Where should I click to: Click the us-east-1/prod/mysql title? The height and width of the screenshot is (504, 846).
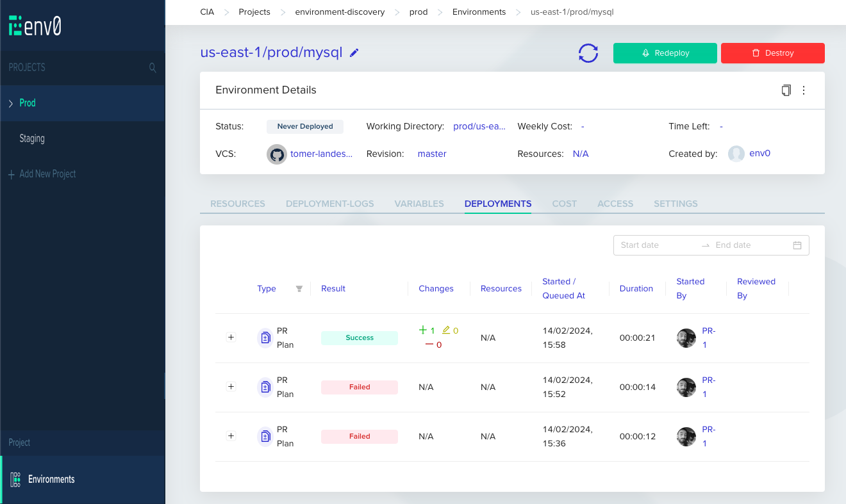point(272,53)
